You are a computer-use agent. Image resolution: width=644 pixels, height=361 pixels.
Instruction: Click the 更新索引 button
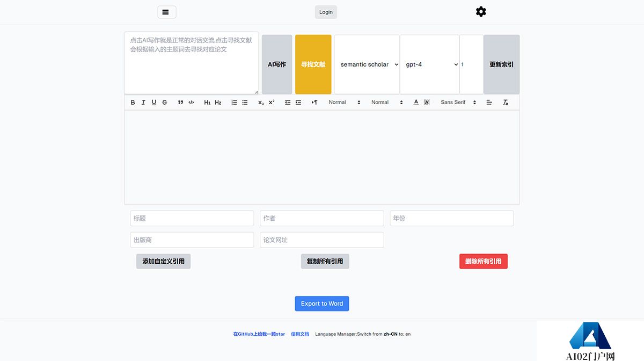(501, 64)
